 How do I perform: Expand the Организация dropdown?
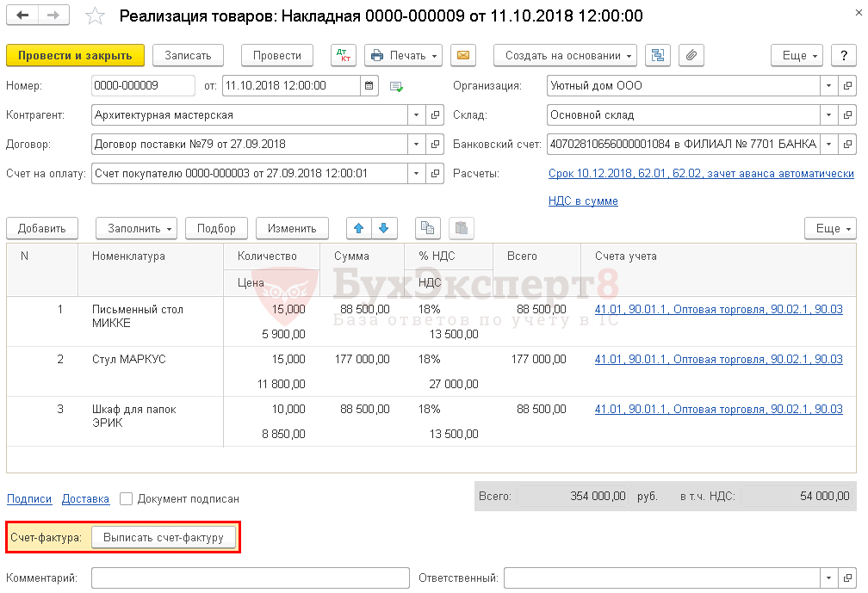[828, 86]
